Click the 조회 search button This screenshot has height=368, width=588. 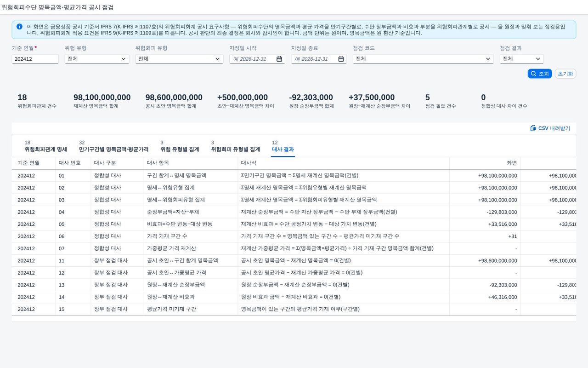click(540, 74)
